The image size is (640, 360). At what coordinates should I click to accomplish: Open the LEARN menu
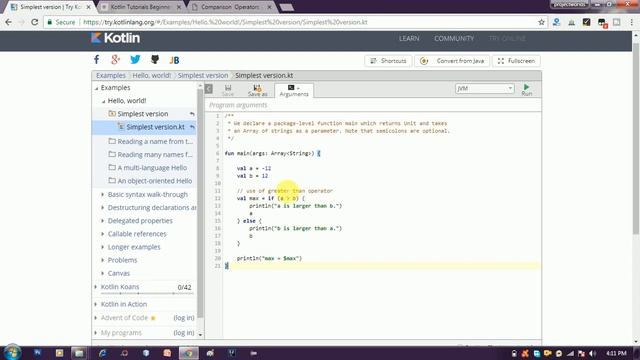tap(409, 38)
